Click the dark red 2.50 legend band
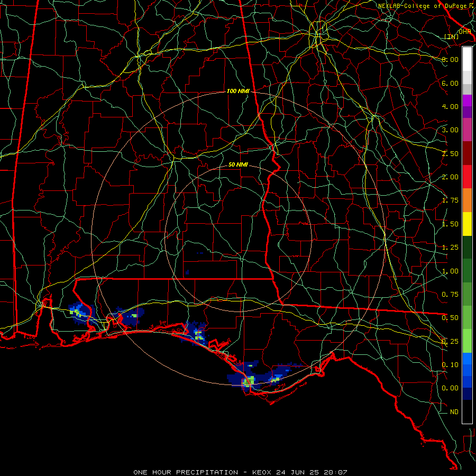Image resolution: width=476 pixels, height=476 pixels. pyautogui.click(x=467, y=153)
